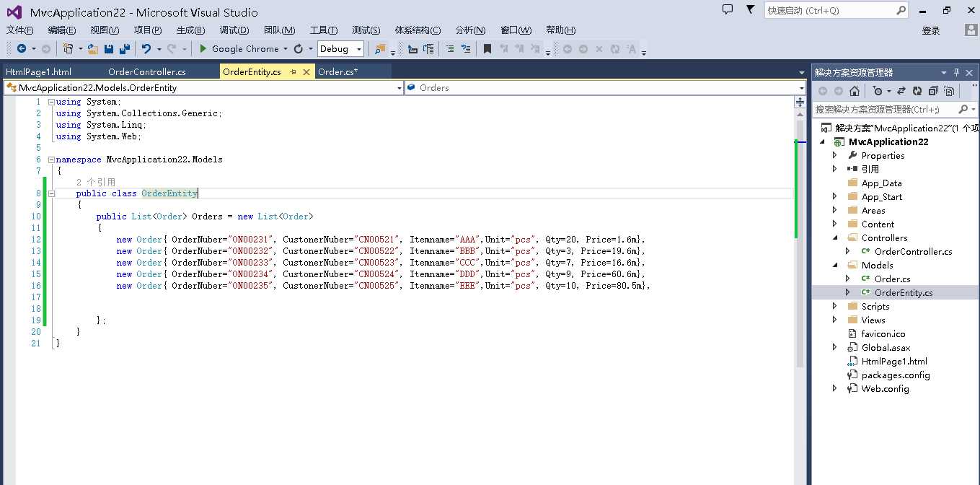Click the New Project toolbar icon
The width and height of the screenshot is (980, 485).
click(68, 48)
